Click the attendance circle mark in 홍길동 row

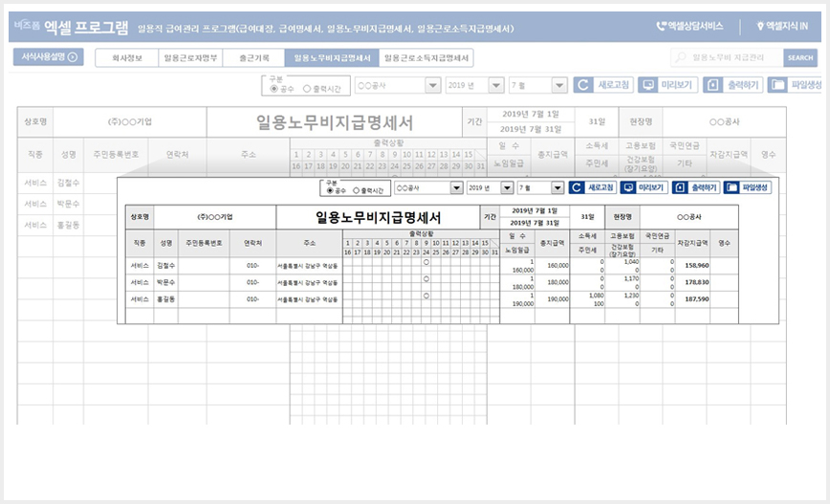click(426, 296)
